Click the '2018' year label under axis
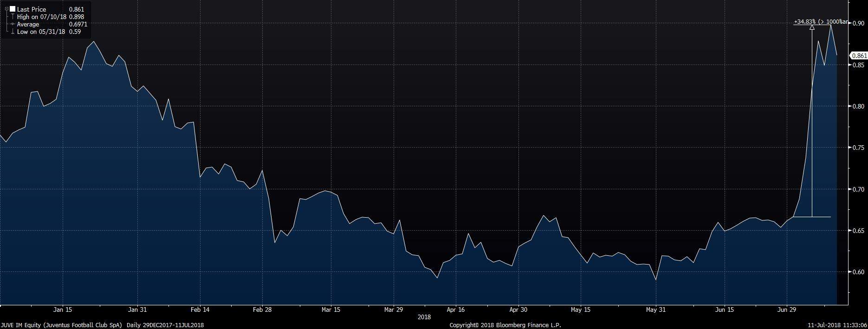 pyautogui.click(x=424, y=317)
